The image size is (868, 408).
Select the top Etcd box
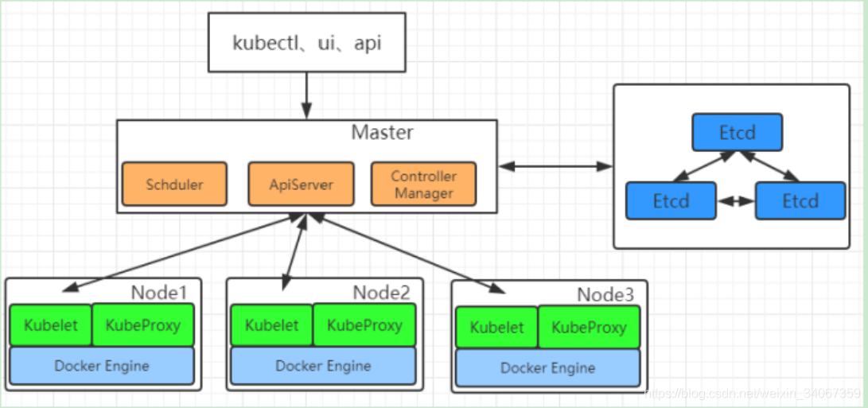pos(738,132)
